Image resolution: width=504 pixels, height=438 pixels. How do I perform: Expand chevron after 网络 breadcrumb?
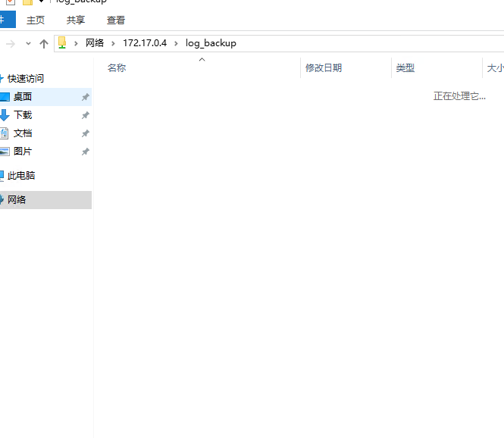113,43
